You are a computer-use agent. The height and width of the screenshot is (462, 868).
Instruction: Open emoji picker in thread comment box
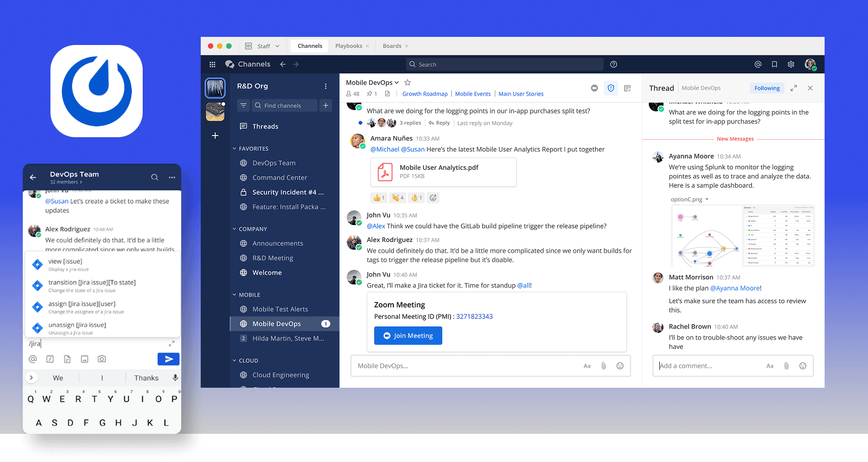tap(803, 366)
